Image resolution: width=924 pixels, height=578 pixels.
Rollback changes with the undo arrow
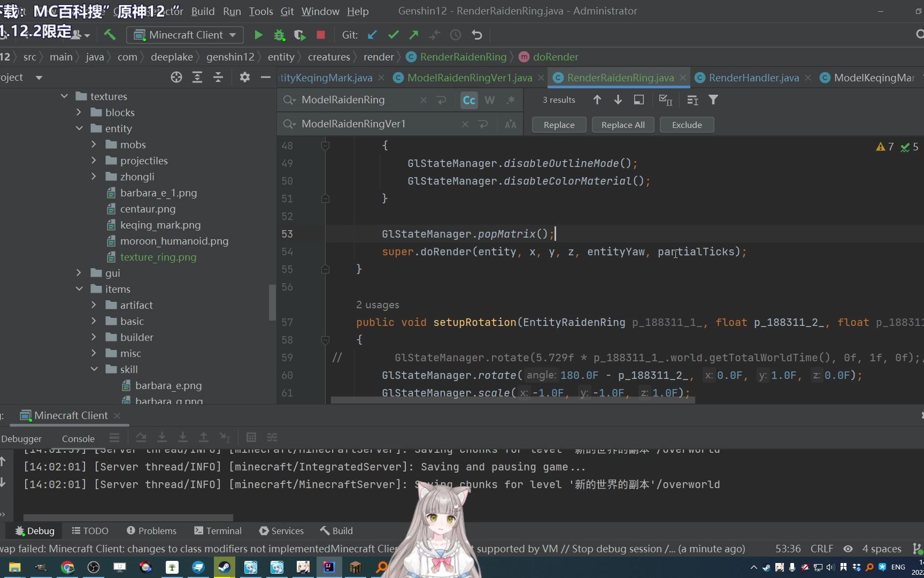tap(477, 35)
